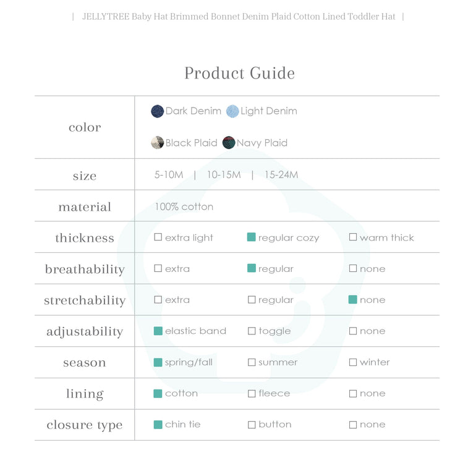Image resolution: width=476 pixels, height=476 pixels.
Task: Check the extra light thickness box
Action: 158,237
